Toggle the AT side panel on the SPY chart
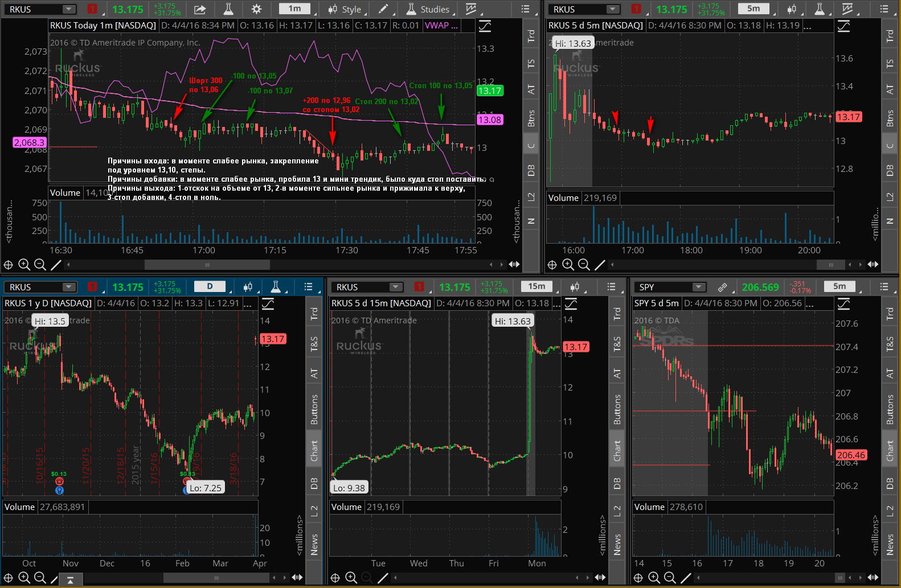 (x=890, y=374)
